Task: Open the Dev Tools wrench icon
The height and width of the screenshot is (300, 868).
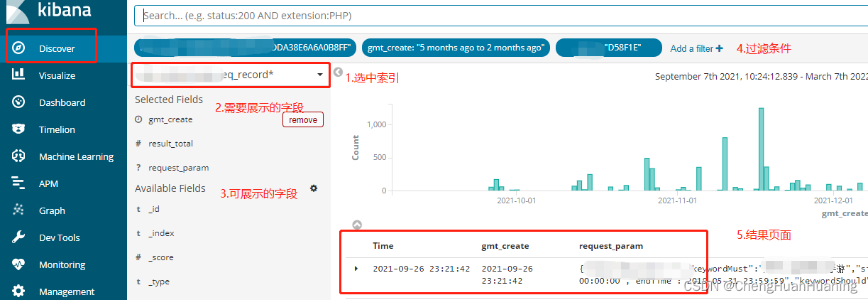Action: pyautogui.click(x=18, y=237)
